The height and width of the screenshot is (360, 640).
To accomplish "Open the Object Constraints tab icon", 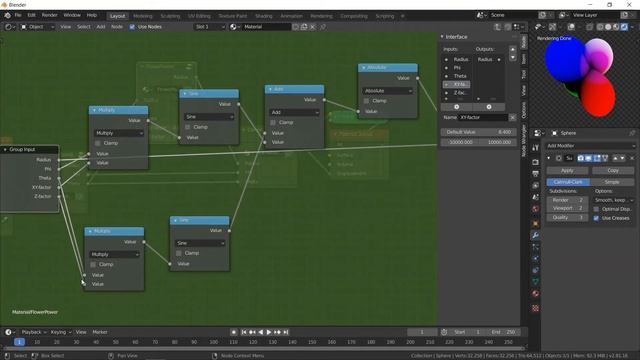I will click(536, 270).
